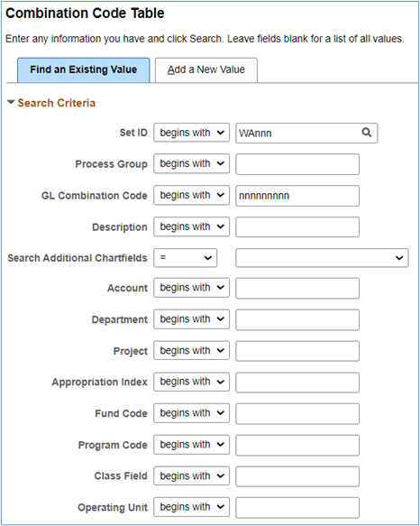This screenshot has width=420, height=526.
Task: Open the Process Group operator dropdown
Action: click(x=191, y=163)
